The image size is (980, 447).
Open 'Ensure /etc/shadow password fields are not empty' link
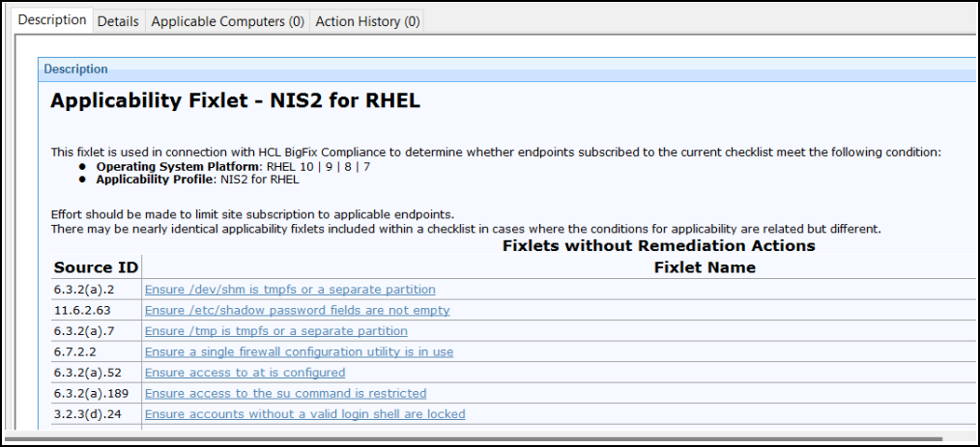[298, 310]
